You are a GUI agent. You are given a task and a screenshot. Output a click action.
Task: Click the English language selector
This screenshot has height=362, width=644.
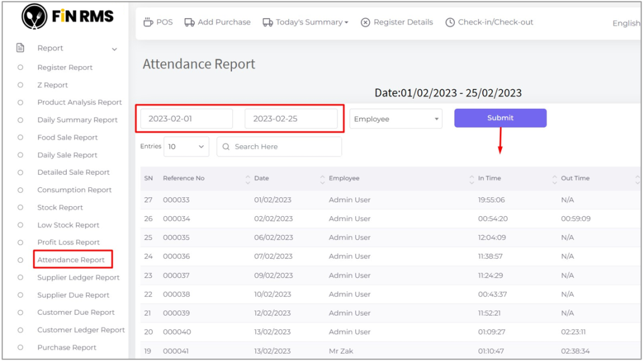[x=626, y=23]
